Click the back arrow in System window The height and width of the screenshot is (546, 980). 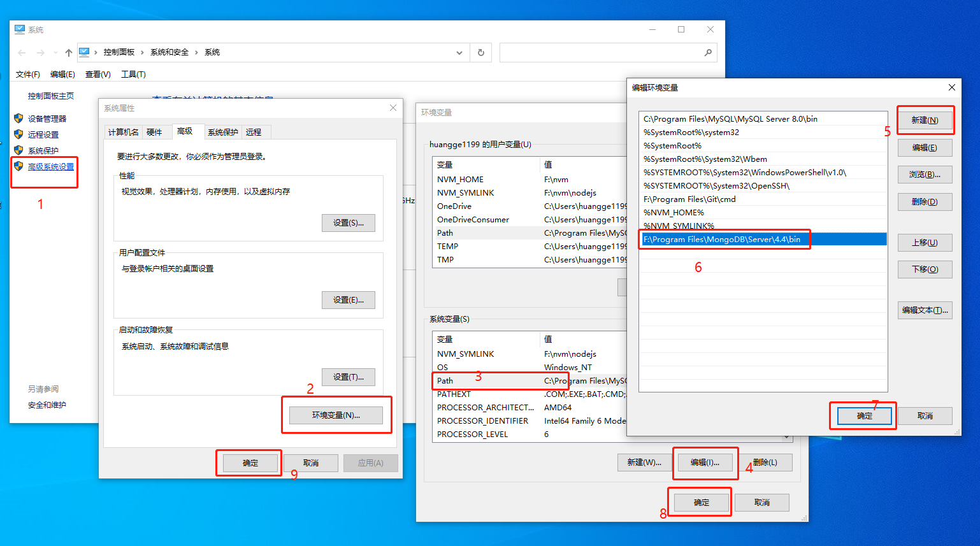22,53
